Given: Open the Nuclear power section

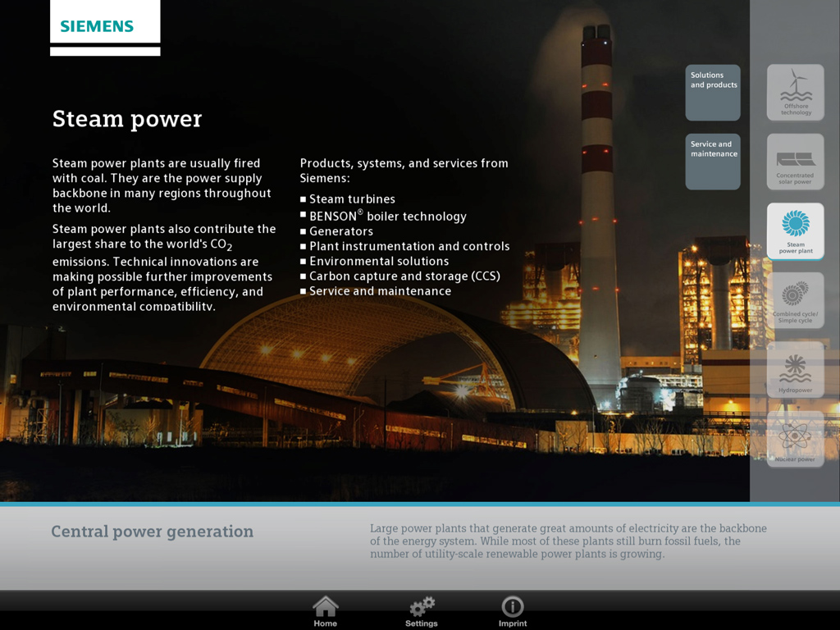Looking at the screenshot, I should [x=796, y=439].
